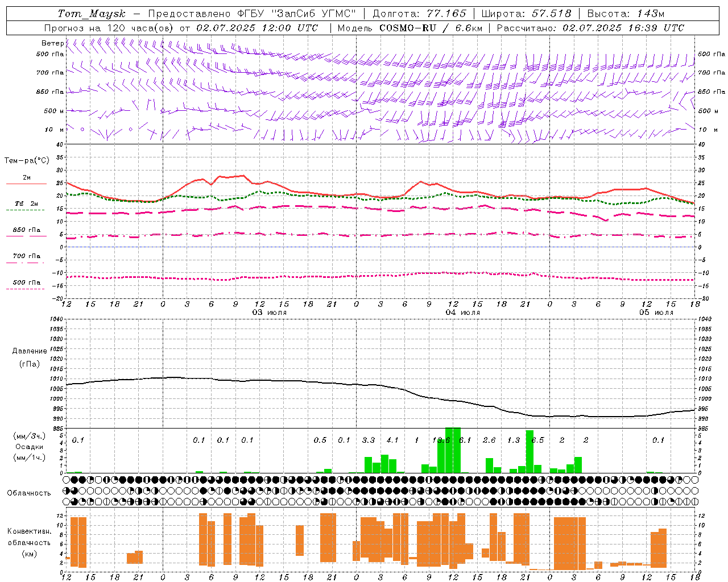Click the (км) unit label below облачность
The width and height of the screenshot is (728, 582).
tap(29, 554)
